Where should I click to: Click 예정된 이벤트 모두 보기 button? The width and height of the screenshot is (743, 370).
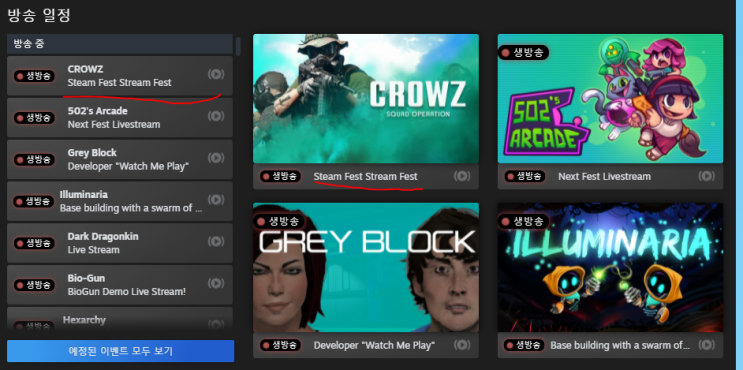(120, 351)
